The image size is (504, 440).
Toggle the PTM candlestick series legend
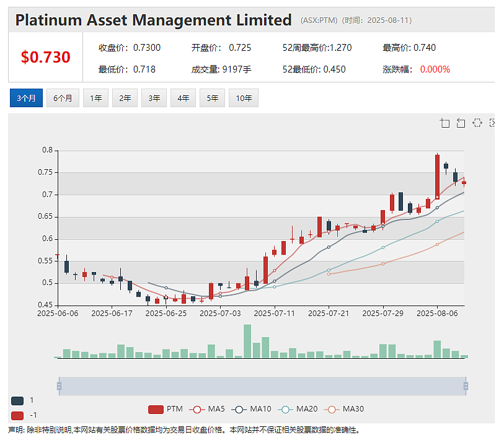coord(166,409)
